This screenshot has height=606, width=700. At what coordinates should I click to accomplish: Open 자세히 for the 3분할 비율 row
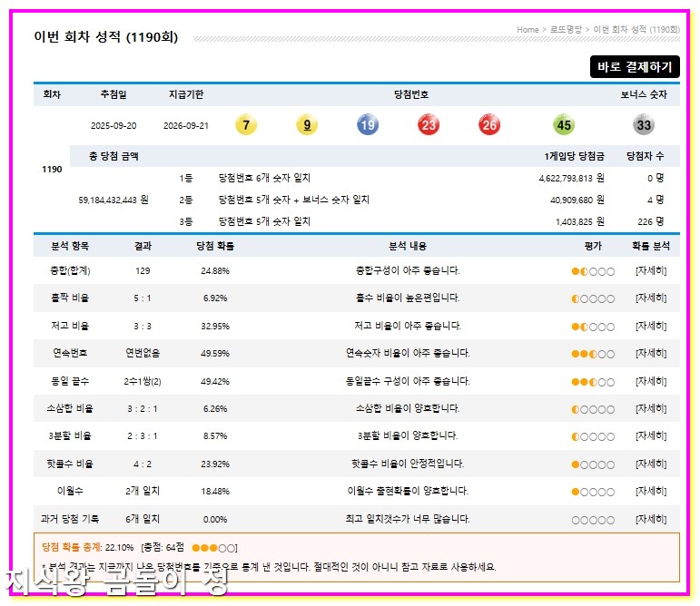[651, 435]
